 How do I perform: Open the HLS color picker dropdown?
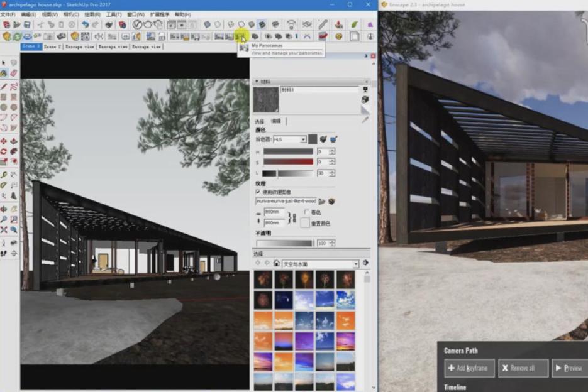302,139
